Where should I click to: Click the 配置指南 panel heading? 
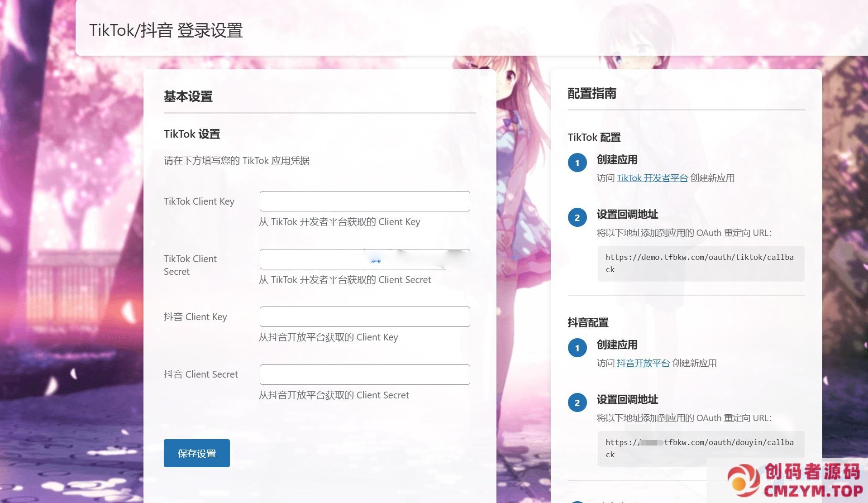(591, 93)
